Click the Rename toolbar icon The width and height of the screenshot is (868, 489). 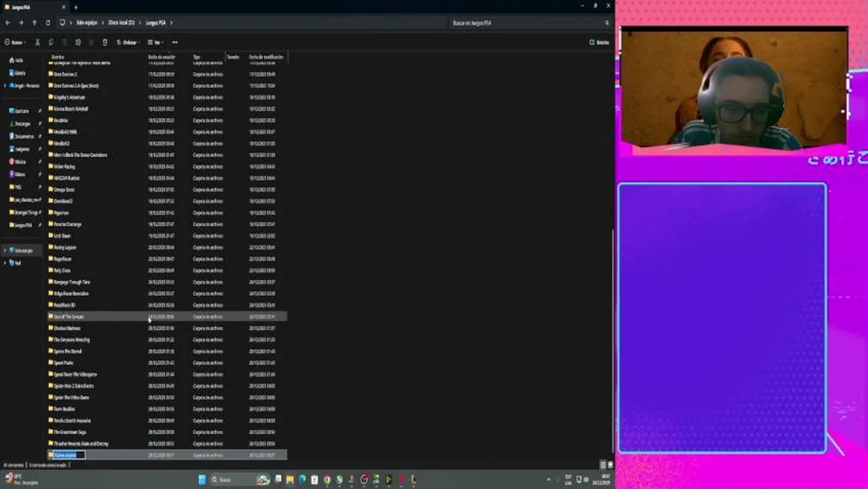(x=78, y=42)
